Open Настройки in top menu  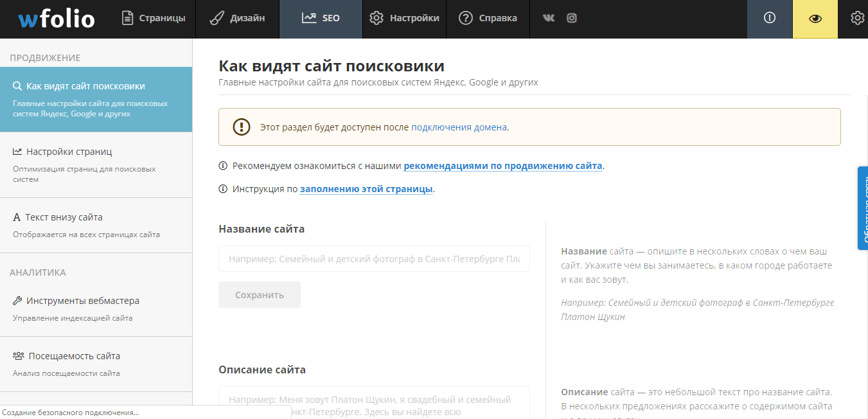(405, 19)
